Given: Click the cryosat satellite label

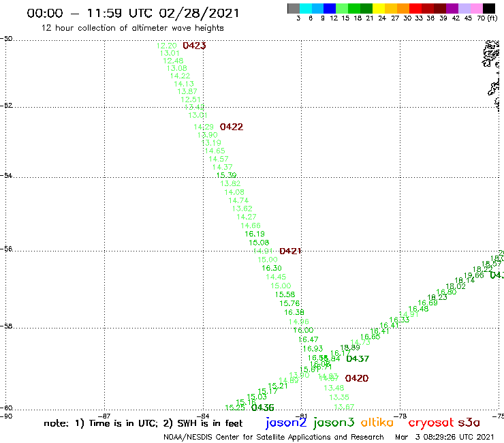Looking at the screenshot, I should [x=431, y=423].
